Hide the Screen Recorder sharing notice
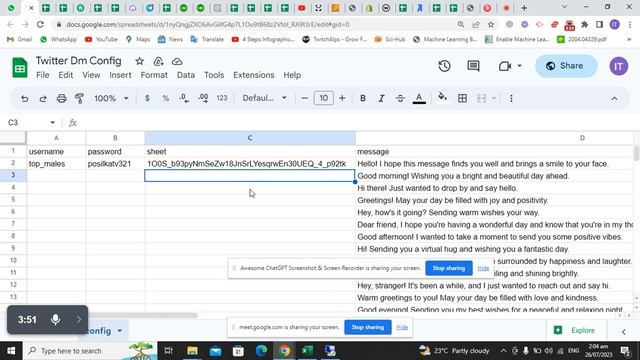 pyautogui.click(x=483, y=268)
